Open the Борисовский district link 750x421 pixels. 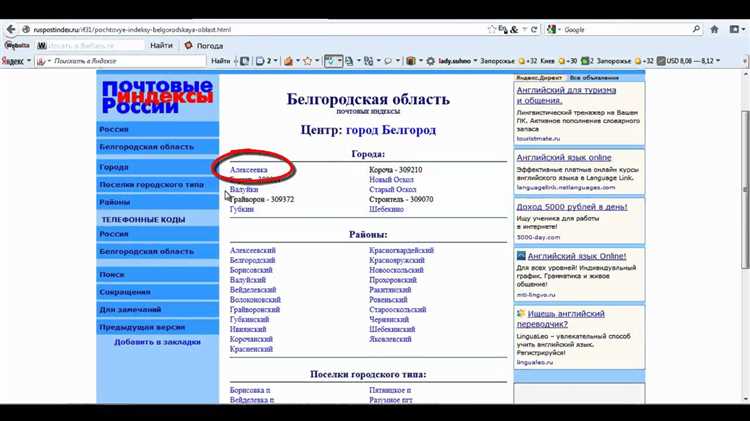251,270
